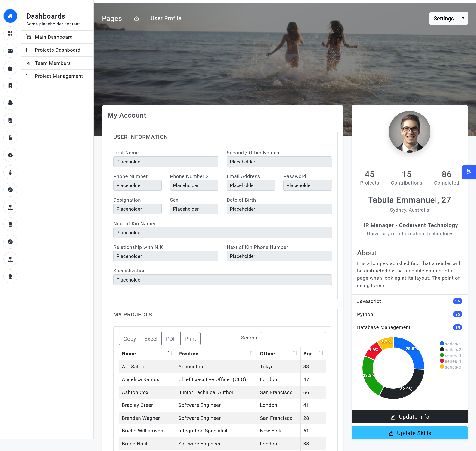Click the pie chart icon just below the cone icon
Screen dimensions: 476x451
pyautogui.click(x=10, y=190)
